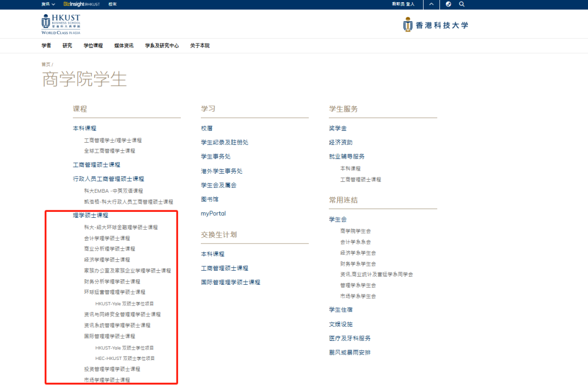Image resolution: width=588 pixels, height=385 pixels.
Task: Open the search magnifier icon
Action: pyautogui.click(x=462, y=4)
